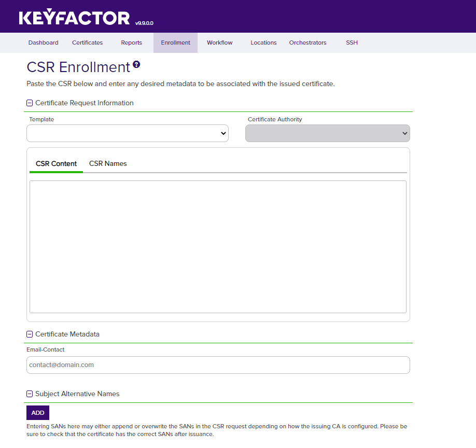Select the CSR Content tab
Image resolution: width=476 pixels, height=448 pixels.
(56, 164)
